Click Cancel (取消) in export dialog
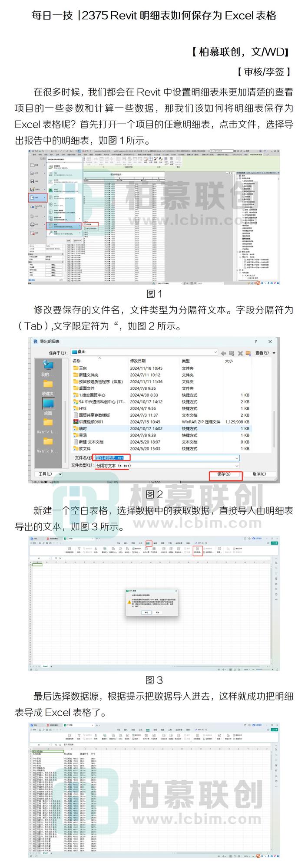The width and height of the screenshot is (308, 868). pos(259,474)
